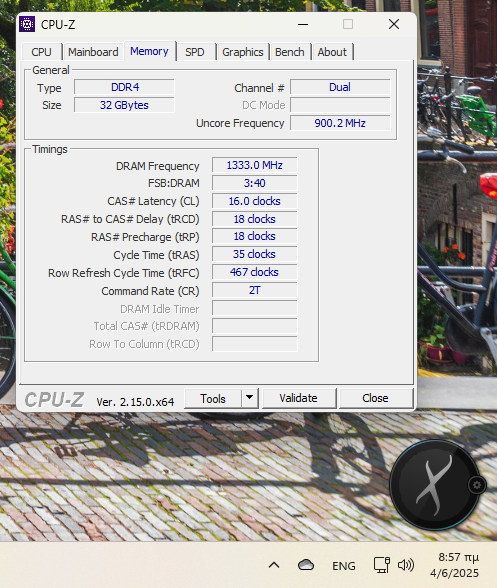Click the 1333.0 MHz DRAM Frequency value
The width and height of the screenshot is (497, 588).
(x=255, y=165)
